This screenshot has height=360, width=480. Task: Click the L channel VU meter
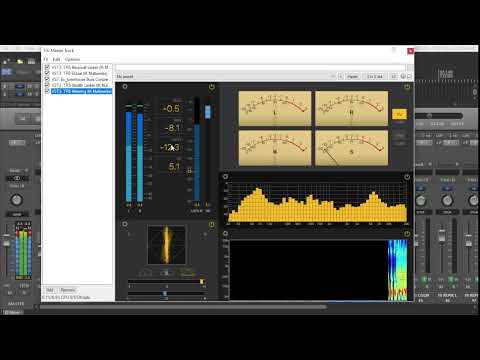click(275, 108)
